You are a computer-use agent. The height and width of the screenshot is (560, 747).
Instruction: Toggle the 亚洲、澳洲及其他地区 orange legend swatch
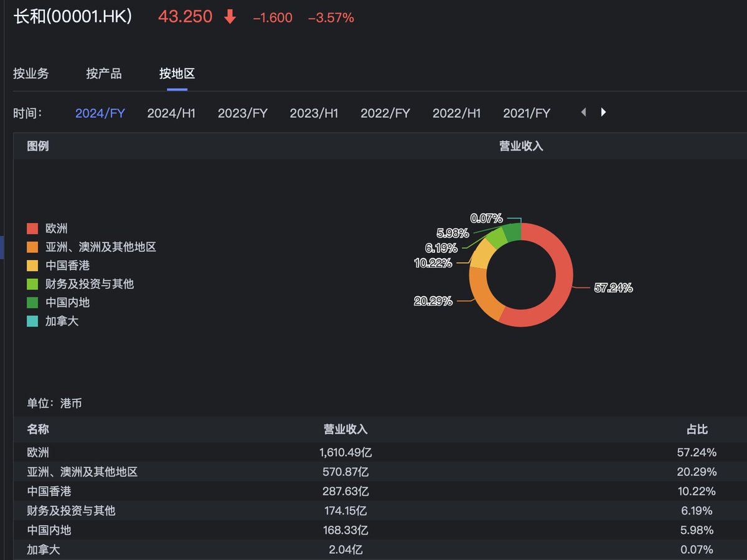click(x=33, y=247)
